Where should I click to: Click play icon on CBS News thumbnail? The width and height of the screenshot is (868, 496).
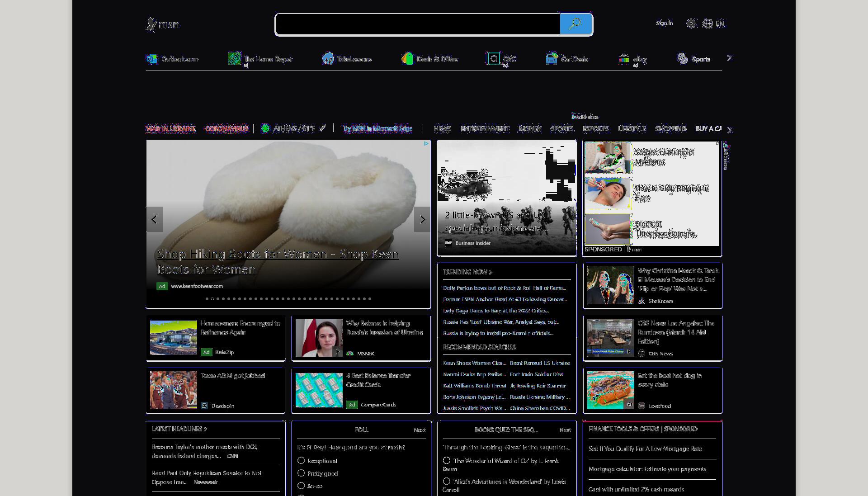pyautogui.click(x=628, y=351)
